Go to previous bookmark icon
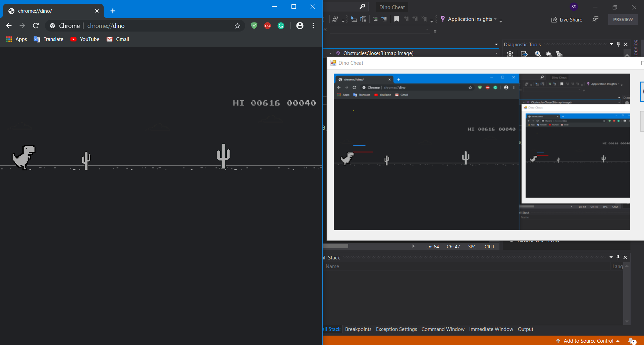 pos(407,19)
